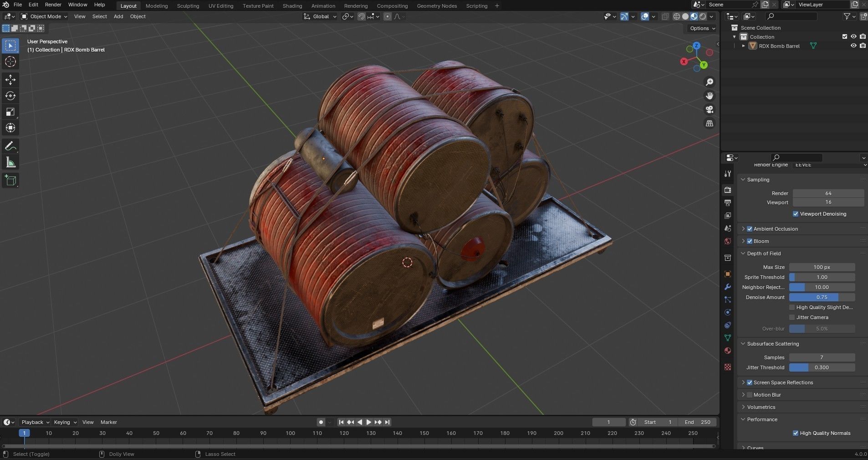Click the pan view hand icon
Viewport: 868px width, 460px height.
(x=710, y=96)
